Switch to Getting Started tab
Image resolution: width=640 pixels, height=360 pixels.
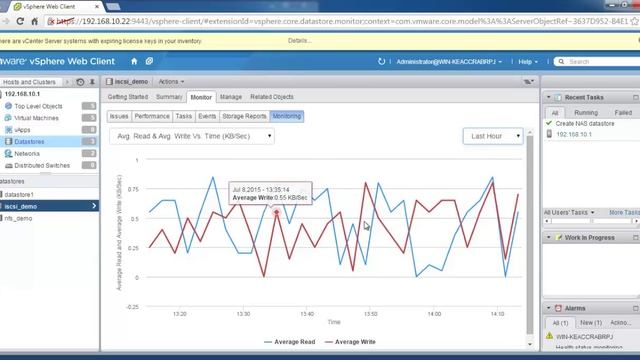(128, 97)
